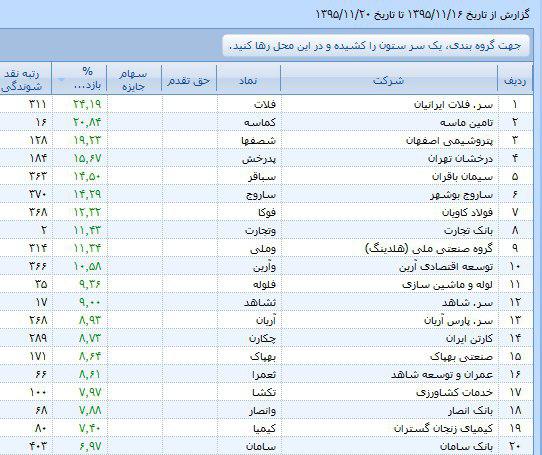Click symbol بهپاک

click(263, 356)
